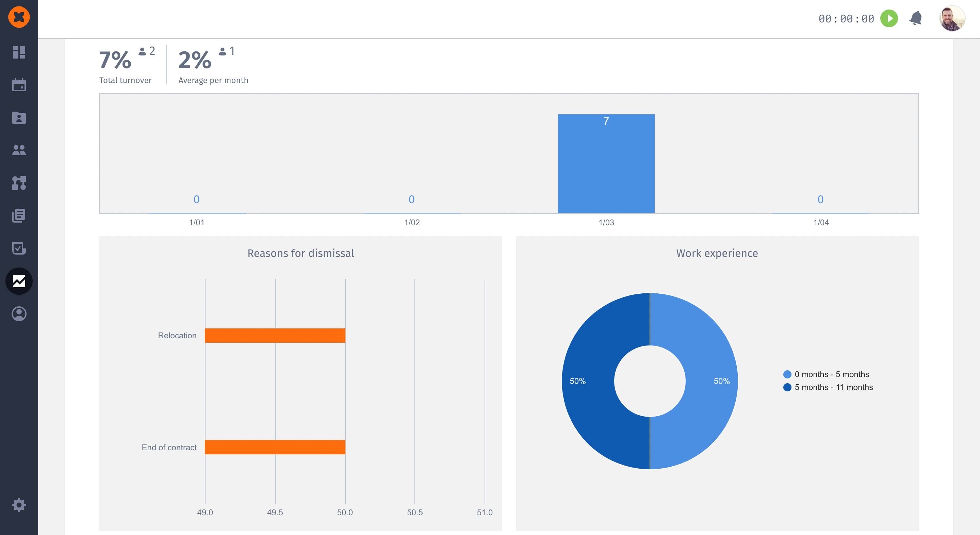Click the people icon next to count 2
Image resolution: width=980 pixels, height=535 pixels.
142,51
